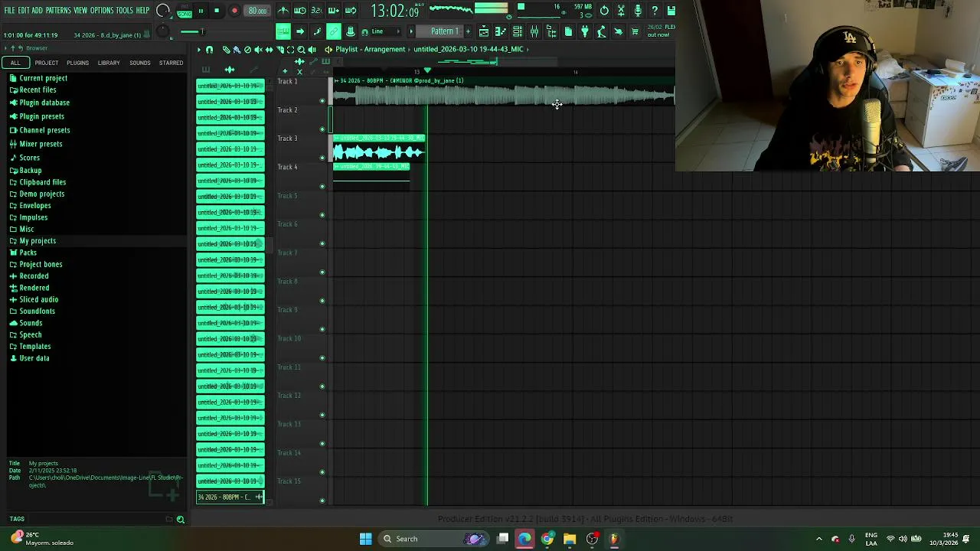Select the Paint brush tool in playlist
980x551 pixels.
pos(237,49)
